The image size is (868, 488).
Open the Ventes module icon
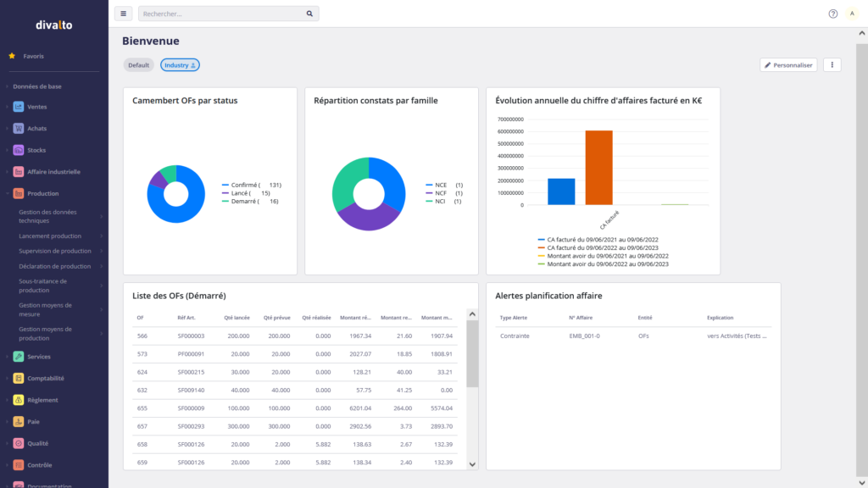pos(19,107)
